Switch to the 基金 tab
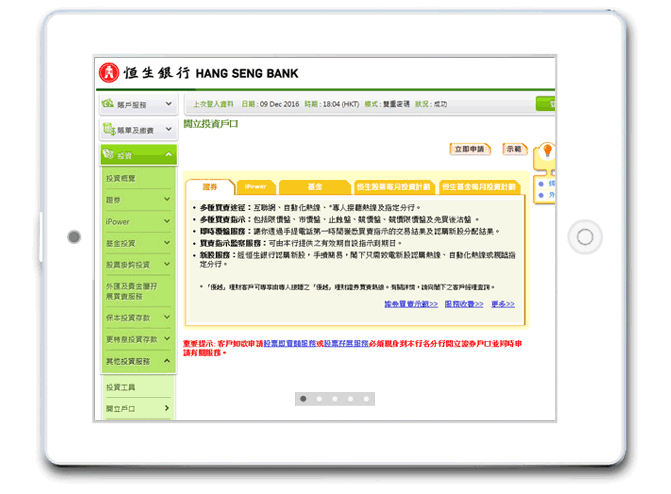671x494 pixels. (314, 187)
